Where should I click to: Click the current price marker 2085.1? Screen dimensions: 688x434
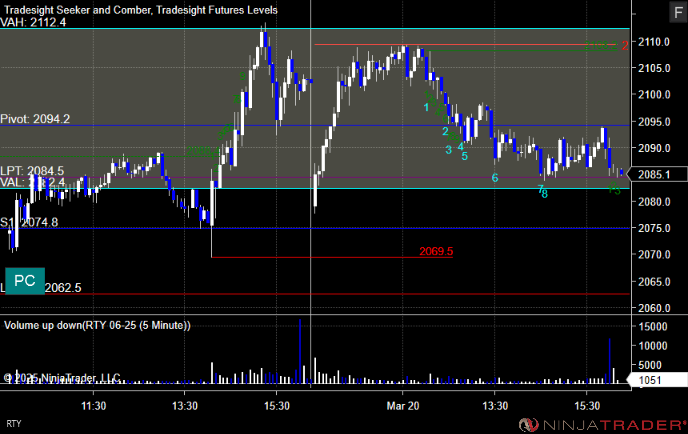[657, 175]
